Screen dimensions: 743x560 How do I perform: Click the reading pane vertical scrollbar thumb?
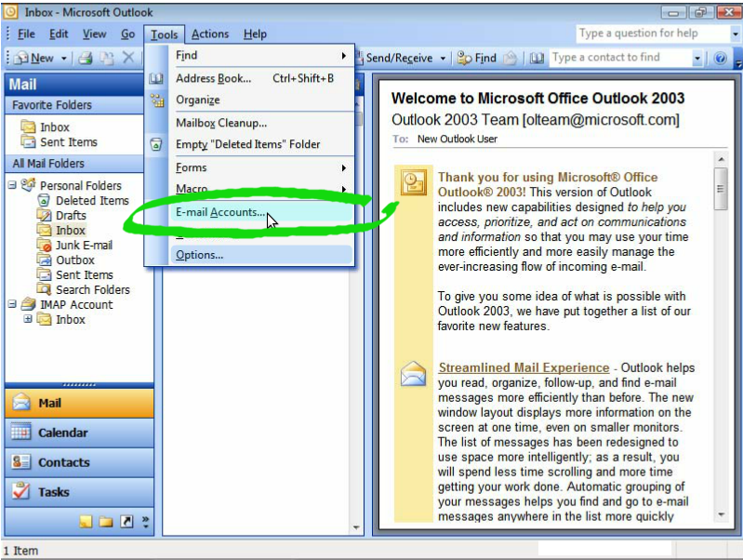721,188
